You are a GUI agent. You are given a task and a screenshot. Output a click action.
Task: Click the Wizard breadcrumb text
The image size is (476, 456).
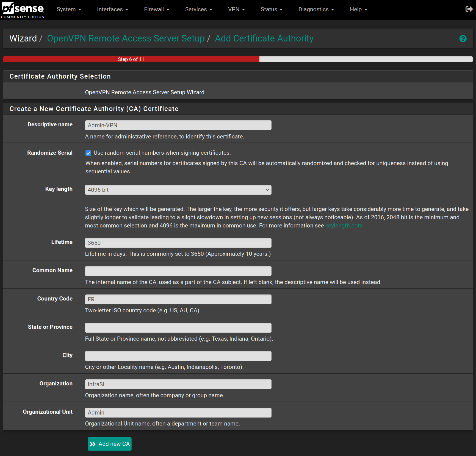pyautogui.click(x=23, y=38)
